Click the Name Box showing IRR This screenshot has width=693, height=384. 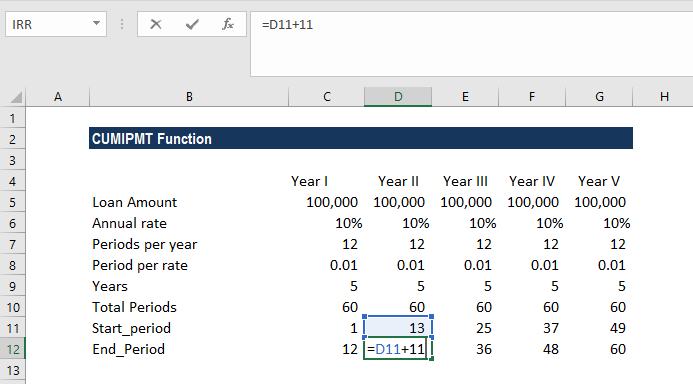56,24
